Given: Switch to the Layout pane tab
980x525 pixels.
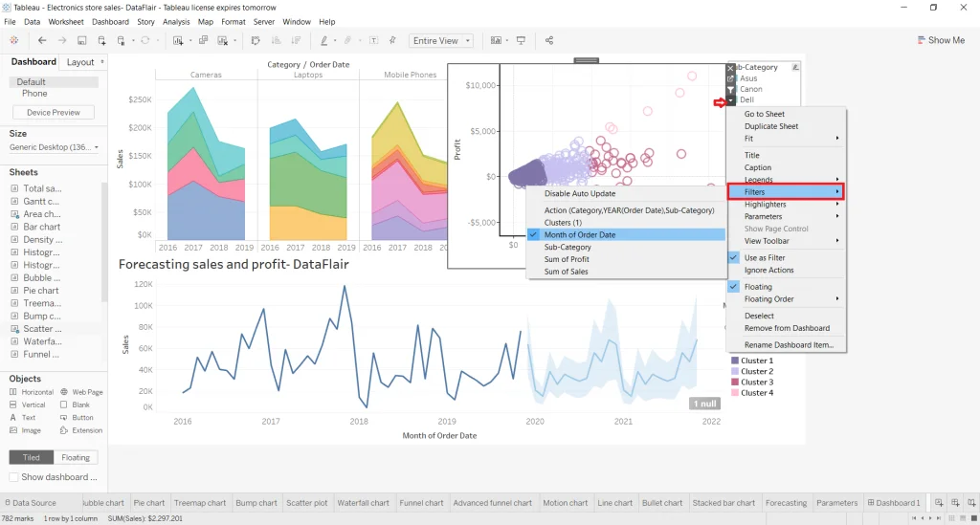Looking at the screenshot, I should coord(80,62).
